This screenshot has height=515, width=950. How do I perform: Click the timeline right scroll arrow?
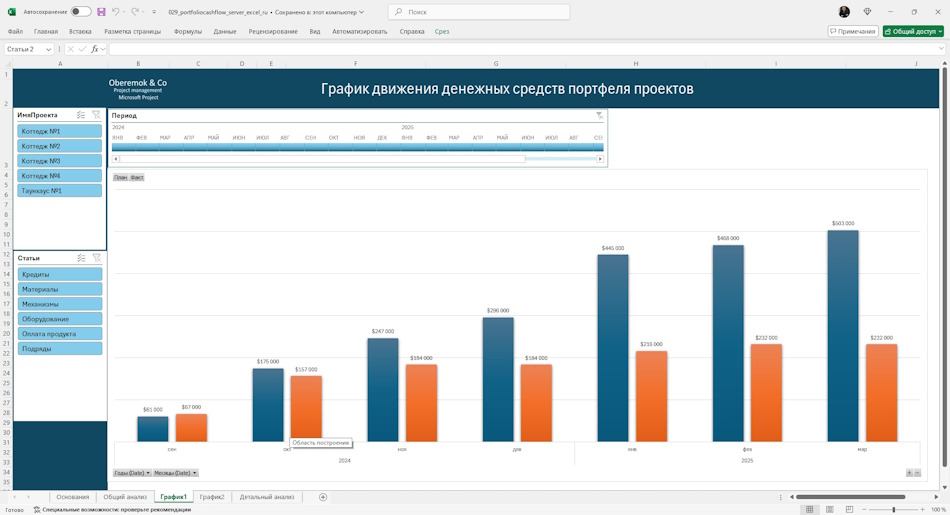tap(600, 159)
